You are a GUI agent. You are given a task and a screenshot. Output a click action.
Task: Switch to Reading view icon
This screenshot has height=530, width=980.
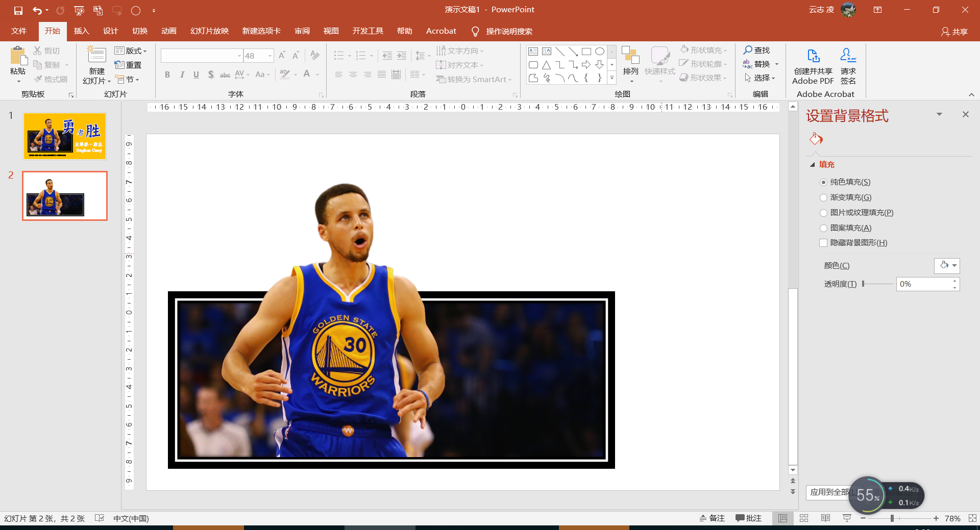826,518
